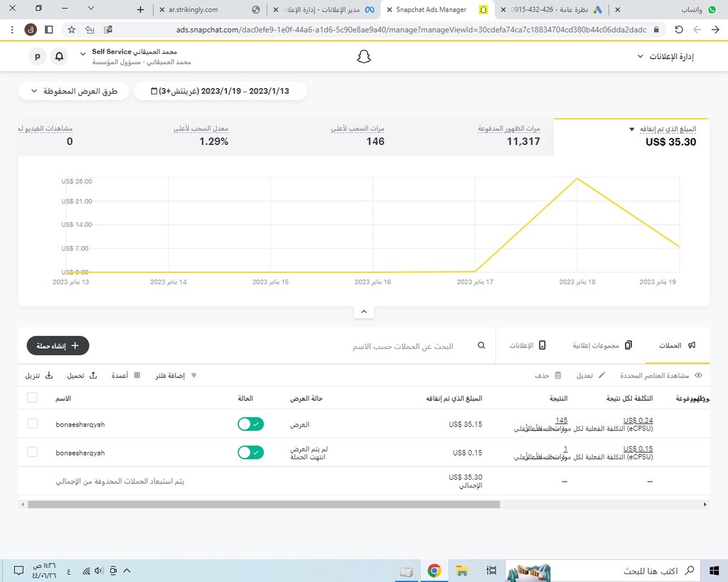Viewport: 728px width, 582px height.
Task: Click the browser address bar URL
Action: (411, 30)
